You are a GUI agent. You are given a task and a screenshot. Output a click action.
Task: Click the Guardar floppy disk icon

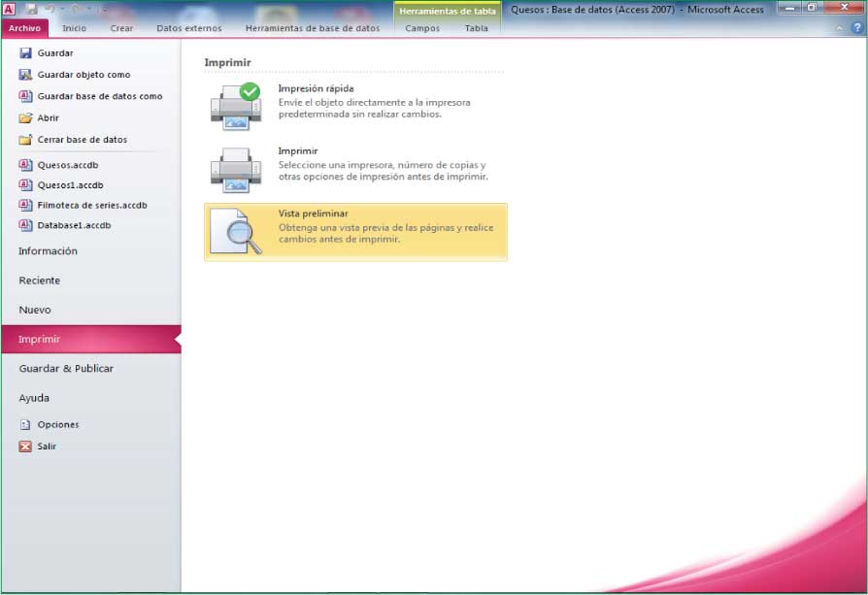click(26, 53)
